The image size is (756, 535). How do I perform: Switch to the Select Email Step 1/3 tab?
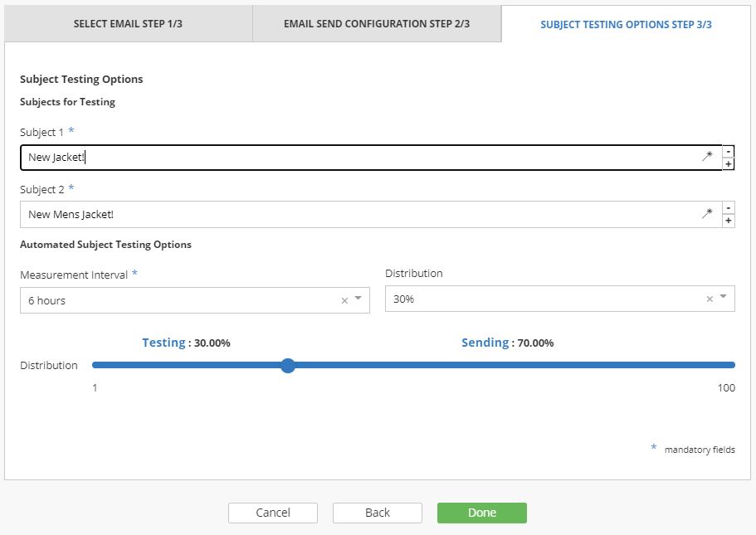tap(128, 23)
